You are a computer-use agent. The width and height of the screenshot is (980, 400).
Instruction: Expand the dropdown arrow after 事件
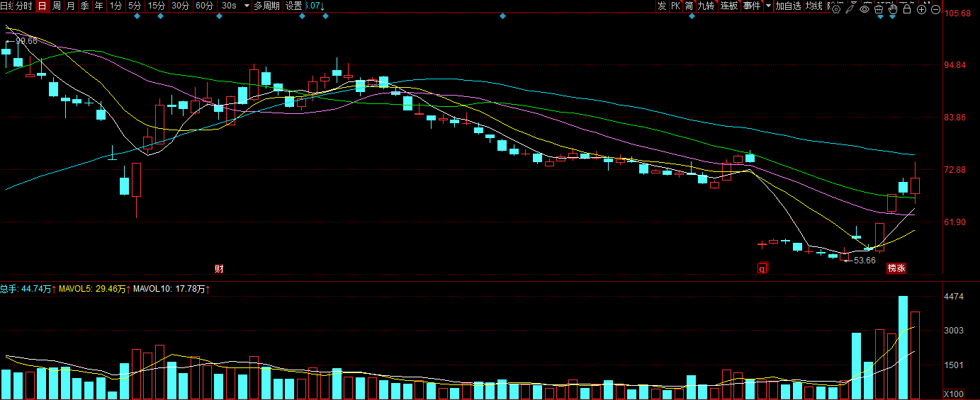pyautogui.click(x=768, y=6)
